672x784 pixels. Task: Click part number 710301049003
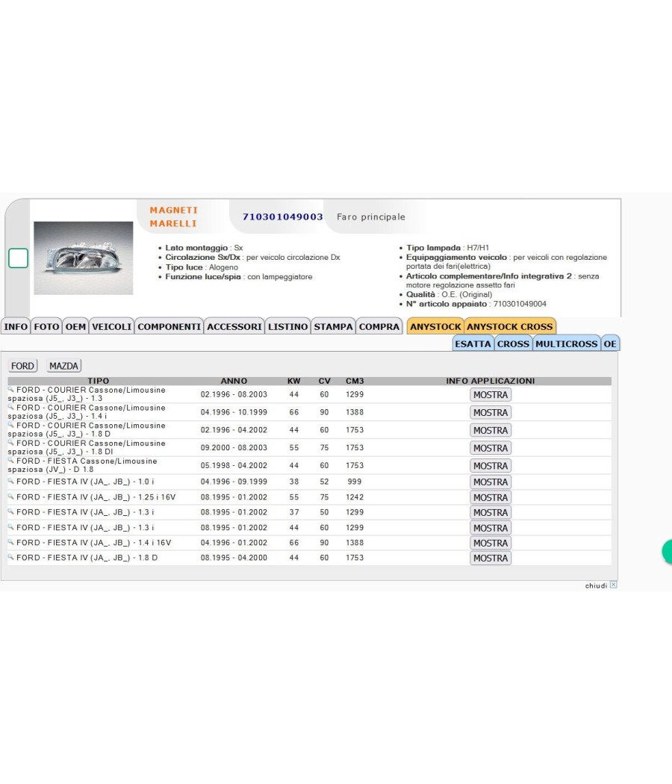pyautogui.click(x=282, y=217)
